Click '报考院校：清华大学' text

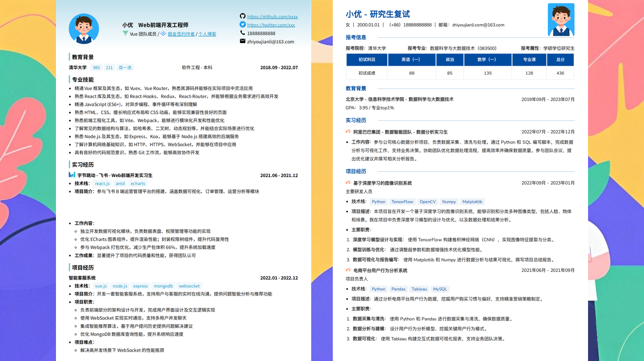coord(366,48)
